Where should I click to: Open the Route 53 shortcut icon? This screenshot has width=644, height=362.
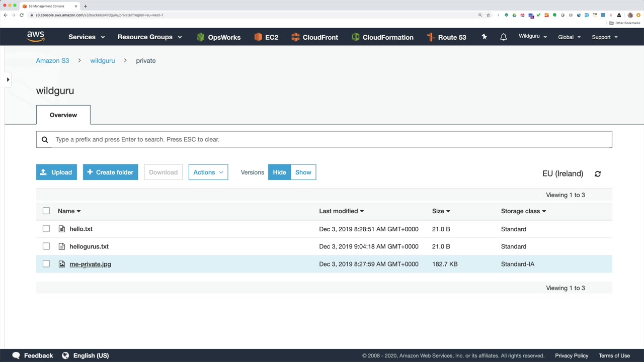[430, 37]
